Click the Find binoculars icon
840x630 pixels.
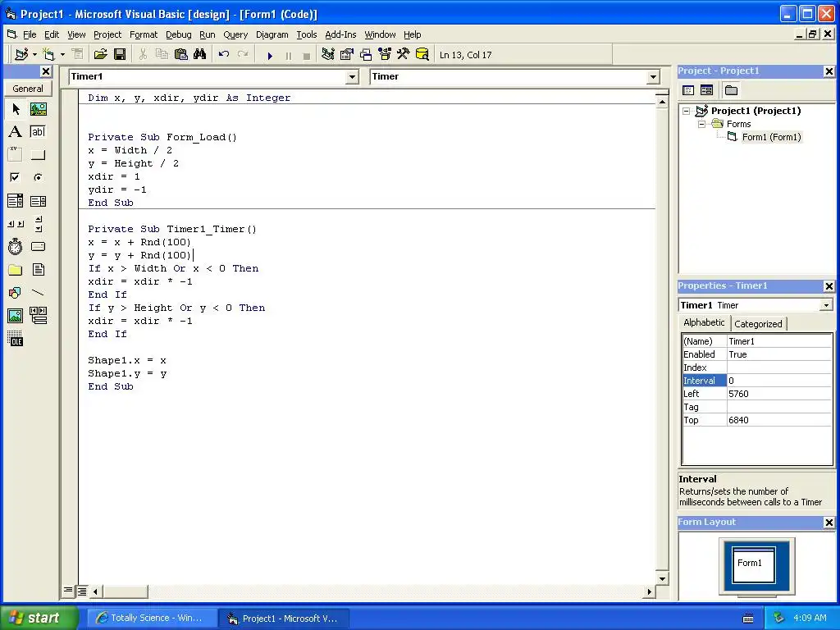pos(200,54)
